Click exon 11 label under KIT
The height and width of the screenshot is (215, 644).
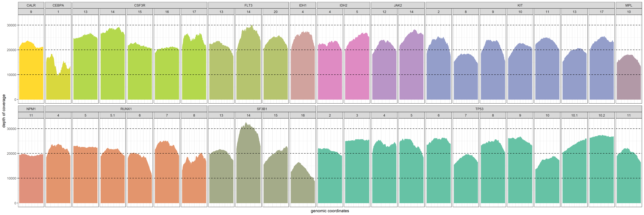click(x=547, y=12)
